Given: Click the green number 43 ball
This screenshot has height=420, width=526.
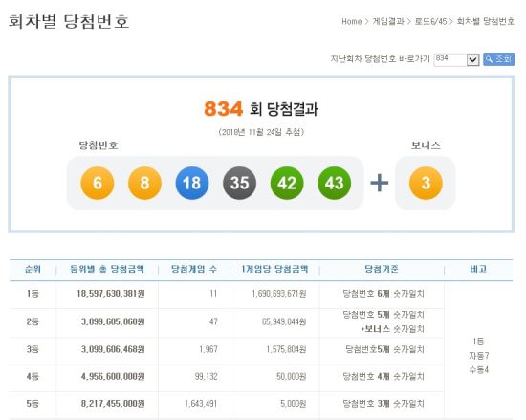Looking at the screenshot, I should (334, 183).
